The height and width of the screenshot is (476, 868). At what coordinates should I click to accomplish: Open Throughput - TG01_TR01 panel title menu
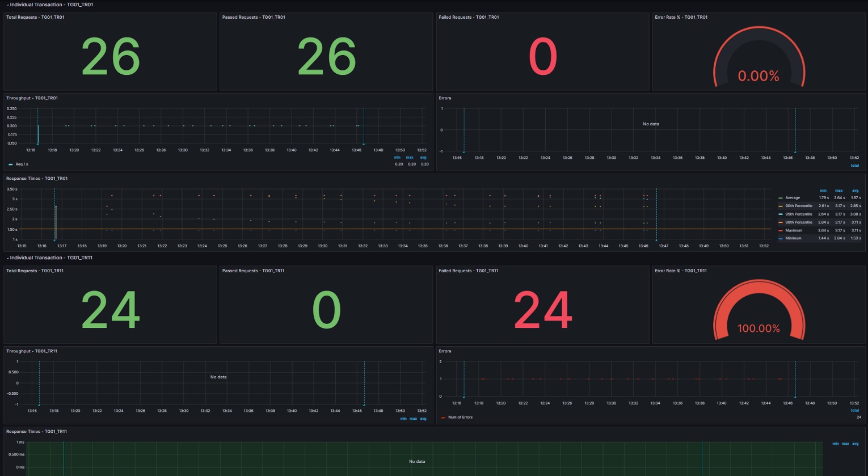(32, 98)
